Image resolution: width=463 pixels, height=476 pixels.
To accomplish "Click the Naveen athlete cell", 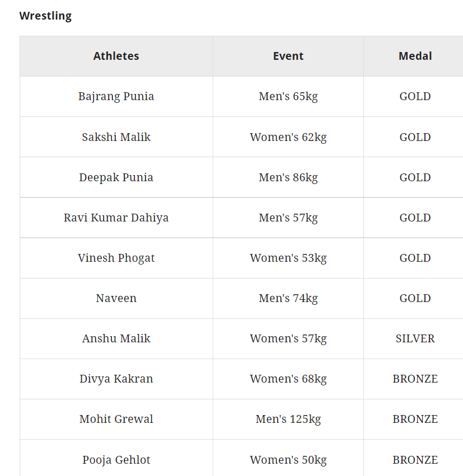I will [x=116, y=298].
